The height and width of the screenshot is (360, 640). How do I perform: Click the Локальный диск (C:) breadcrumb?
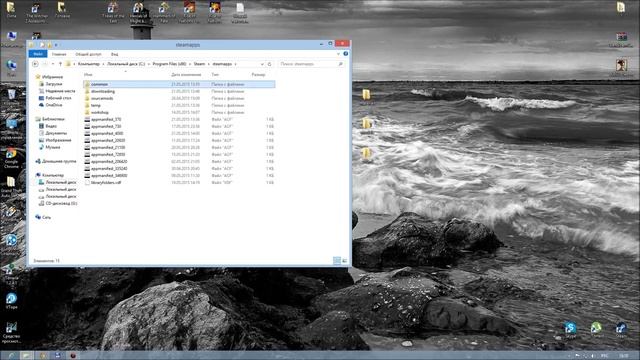pos(126,64)
